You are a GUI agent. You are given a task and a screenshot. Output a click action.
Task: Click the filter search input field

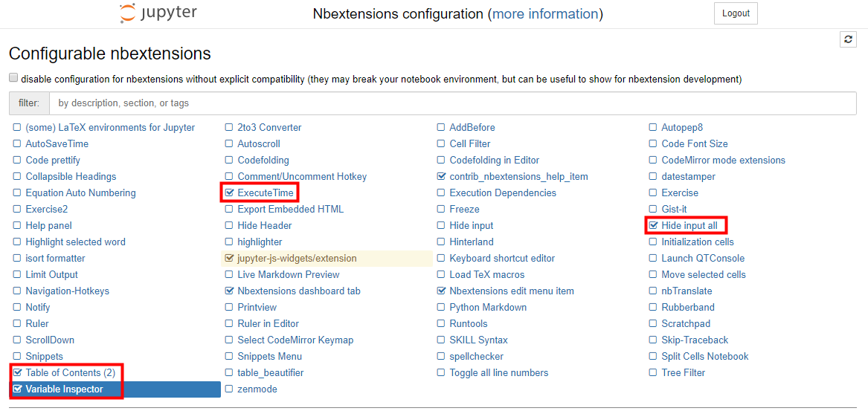453,103
